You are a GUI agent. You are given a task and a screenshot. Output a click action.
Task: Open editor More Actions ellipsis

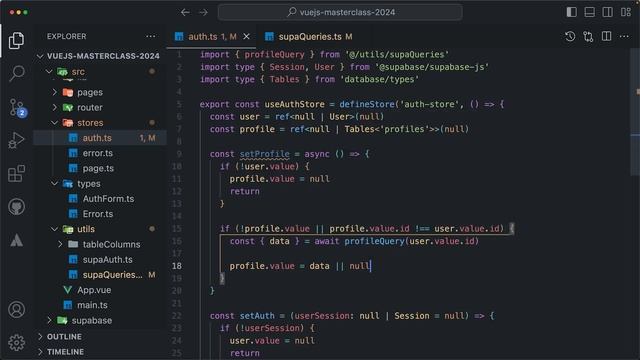624,36
